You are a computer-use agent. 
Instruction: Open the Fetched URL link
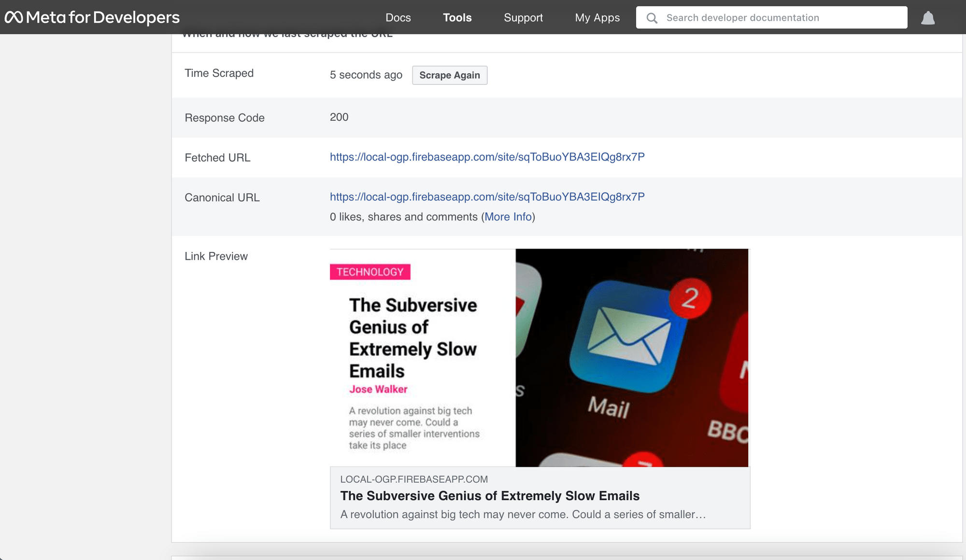pos(487,157)
